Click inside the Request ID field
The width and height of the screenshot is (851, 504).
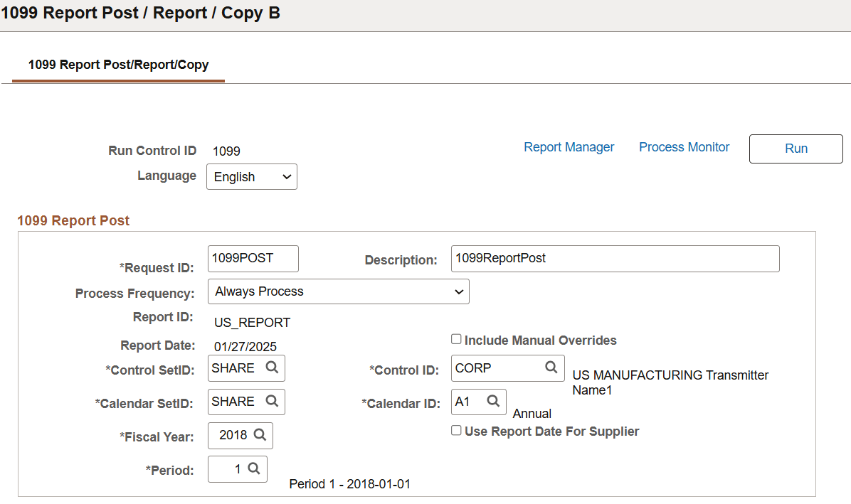(x=253, y=258)
